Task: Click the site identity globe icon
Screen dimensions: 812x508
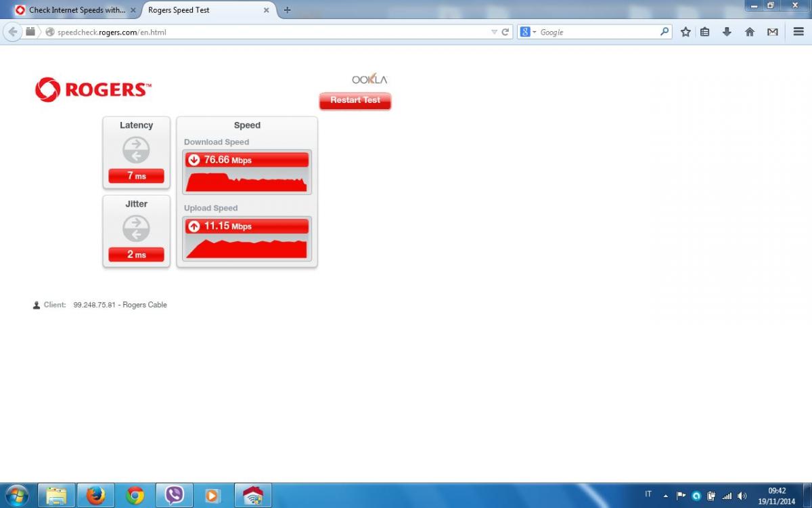Action: pyautogui.click(x=49, y=32)
